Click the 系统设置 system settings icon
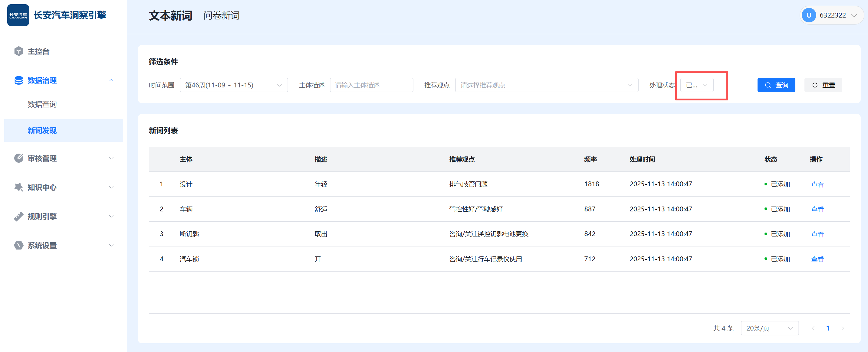 pos(18,245)
